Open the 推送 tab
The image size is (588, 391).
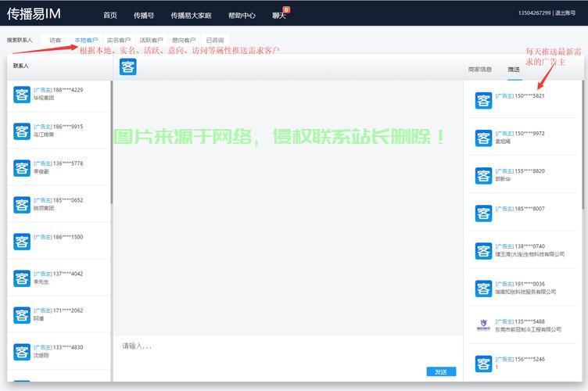pyautogui.click(x=514, y=70)
